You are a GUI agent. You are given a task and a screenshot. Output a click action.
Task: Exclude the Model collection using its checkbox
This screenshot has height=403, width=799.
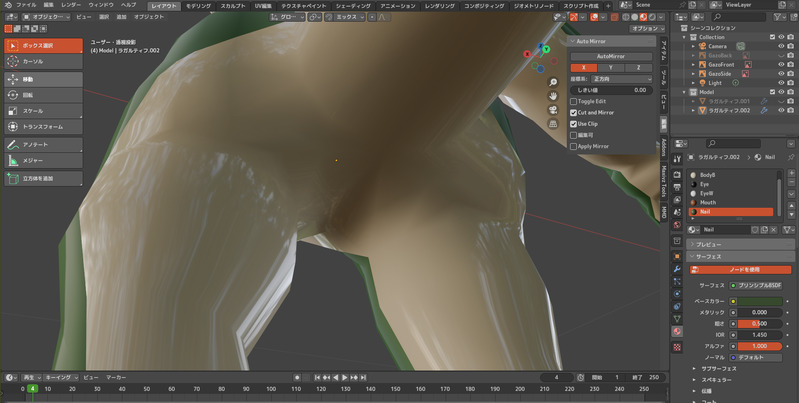[773, 92]
